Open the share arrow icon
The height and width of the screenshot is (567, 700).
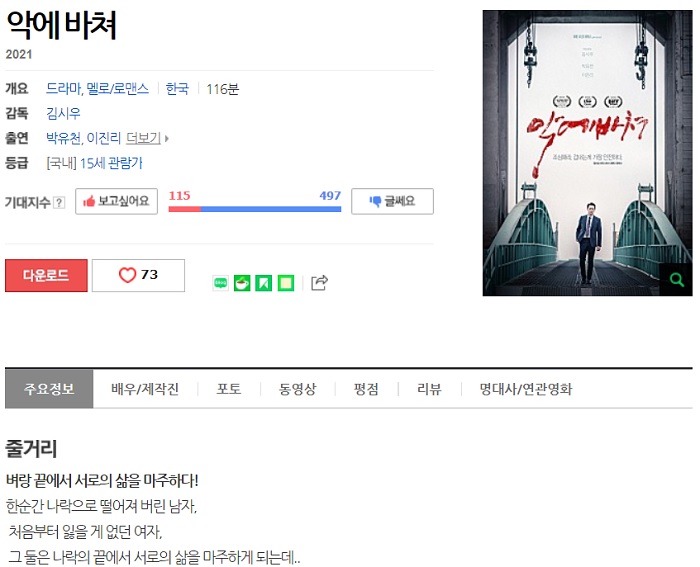tap(319, 283)
